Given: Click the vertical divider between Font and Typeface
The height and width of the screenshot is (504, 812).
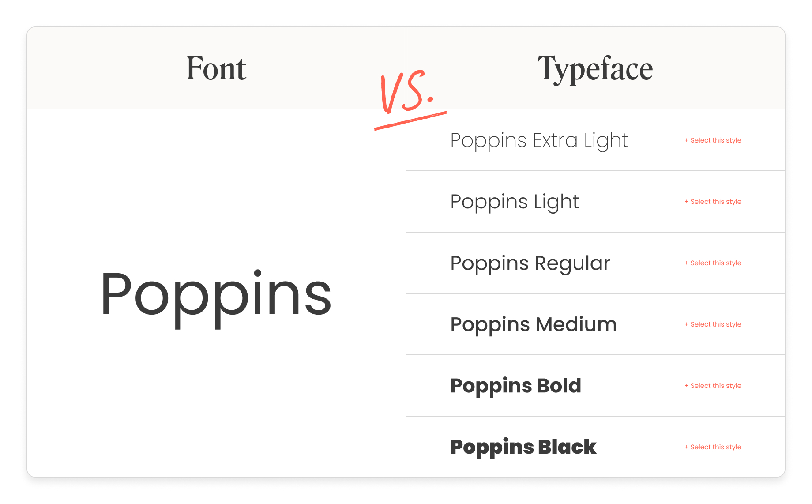Looking at the screenshot, I should coord(406,287).
